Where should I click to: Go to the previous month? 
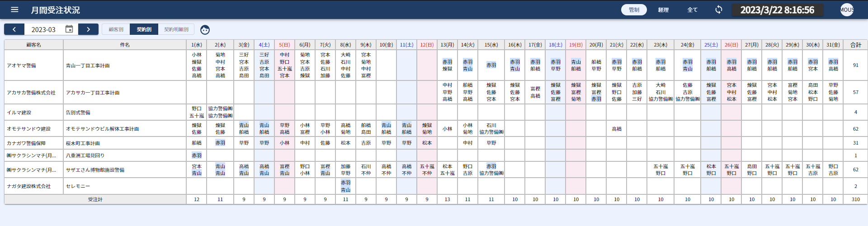click(14, 29)
